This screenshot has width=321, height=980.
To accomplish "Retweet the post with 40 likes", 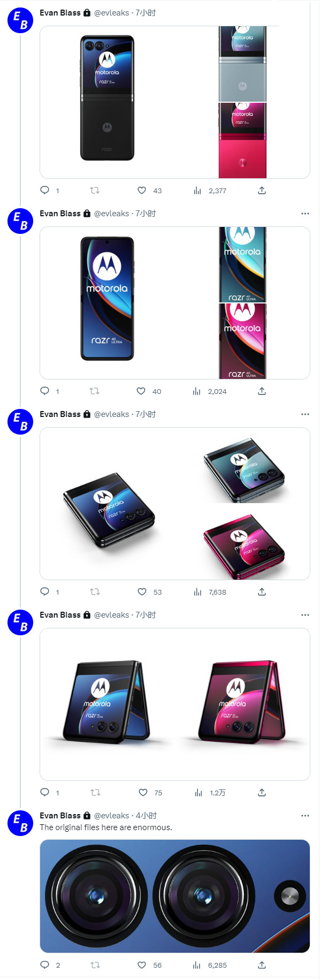I will (x=94, y=391).
